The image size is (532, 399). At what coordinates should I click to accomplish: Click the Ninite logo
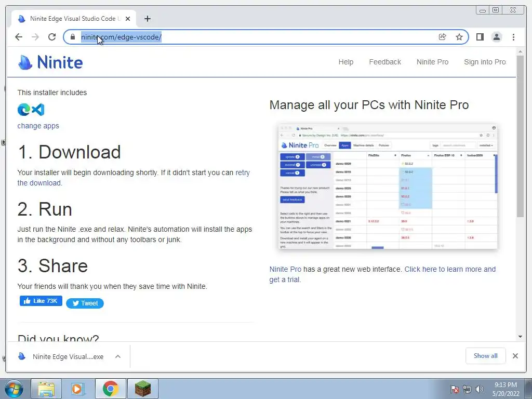tap(50, 62)
